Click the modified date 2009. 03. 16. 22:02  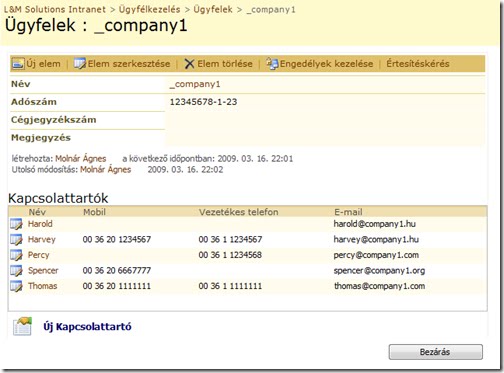(x=185, y=170)
